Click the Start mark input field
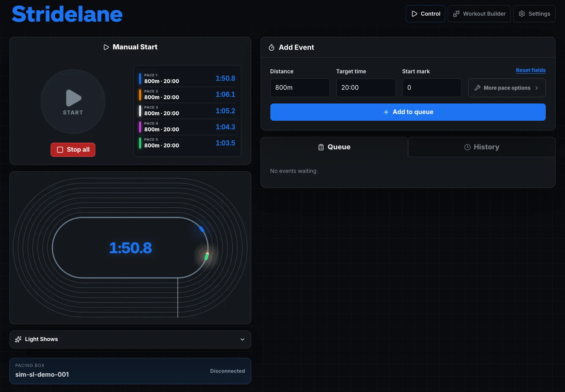 [432, 88]
